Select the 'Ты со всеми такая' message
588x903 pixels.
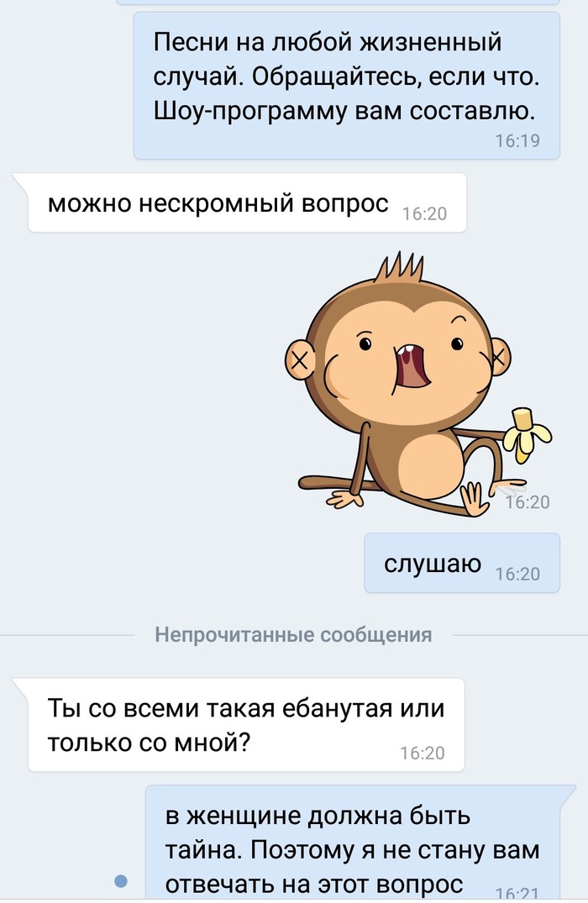[246, 724]
